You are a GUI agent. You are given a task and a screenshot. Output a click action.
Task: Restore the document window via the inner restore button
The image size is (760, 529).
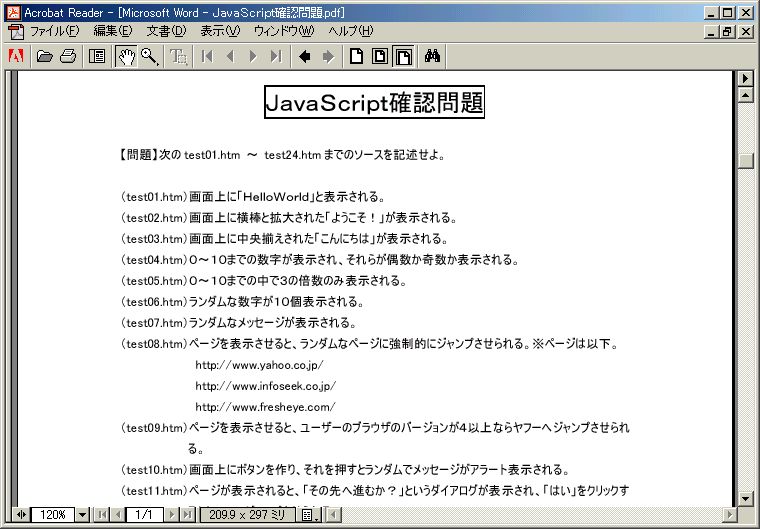pos(728,32)
